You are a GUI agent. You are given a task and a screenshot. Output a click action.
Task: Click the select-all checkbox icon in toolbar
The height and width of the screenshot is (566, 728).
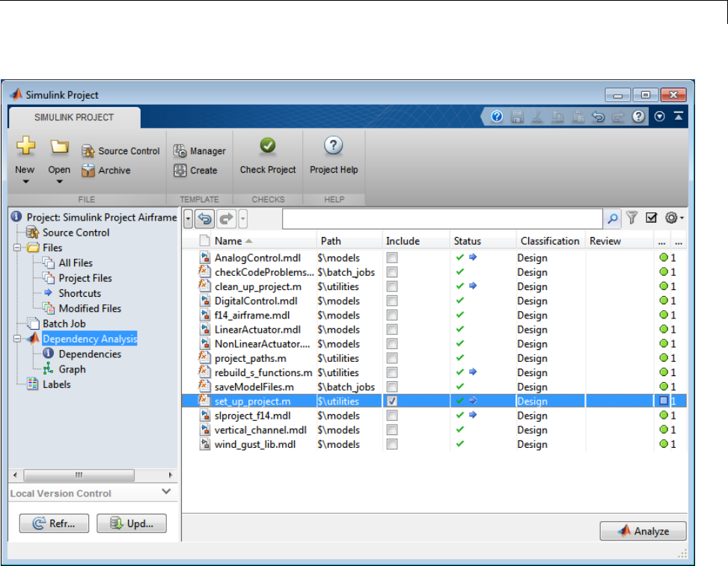[652, 218]
